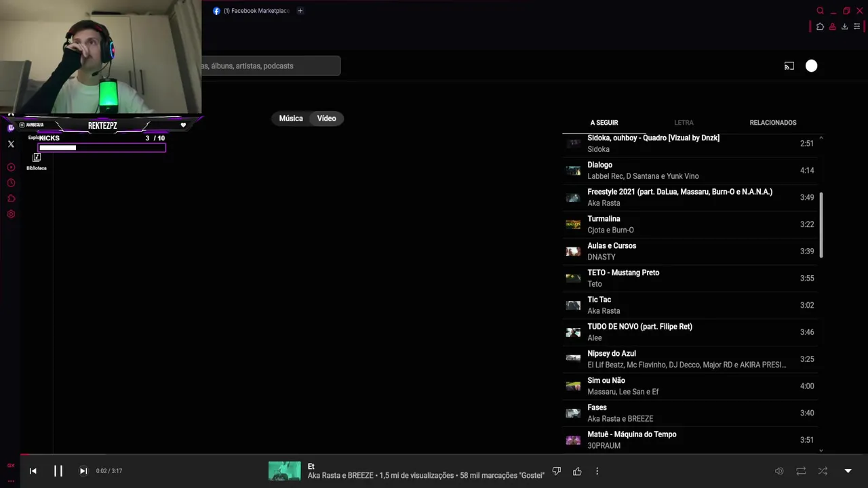Image resolution: width=868 pixels, height=488 pixels.
Task: Click the Turmalina track thumbnail
Action: coord(574,224)
